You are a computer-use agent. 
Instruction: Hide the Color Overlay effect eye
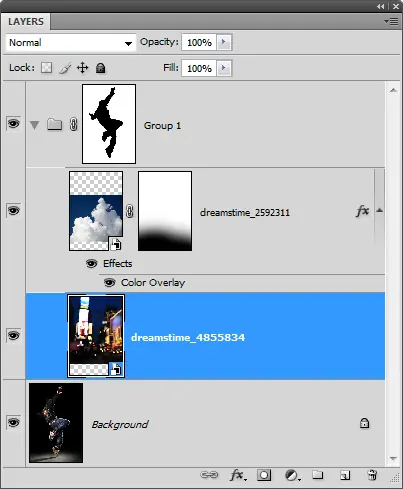(110, 283)
